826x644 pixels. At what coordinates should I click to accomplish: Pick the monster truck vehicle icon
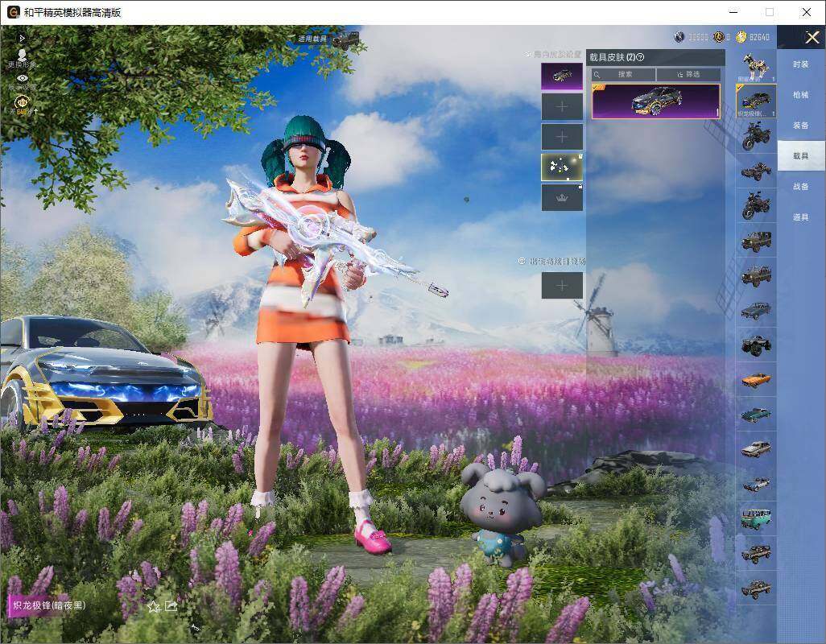tap(756, 345)
